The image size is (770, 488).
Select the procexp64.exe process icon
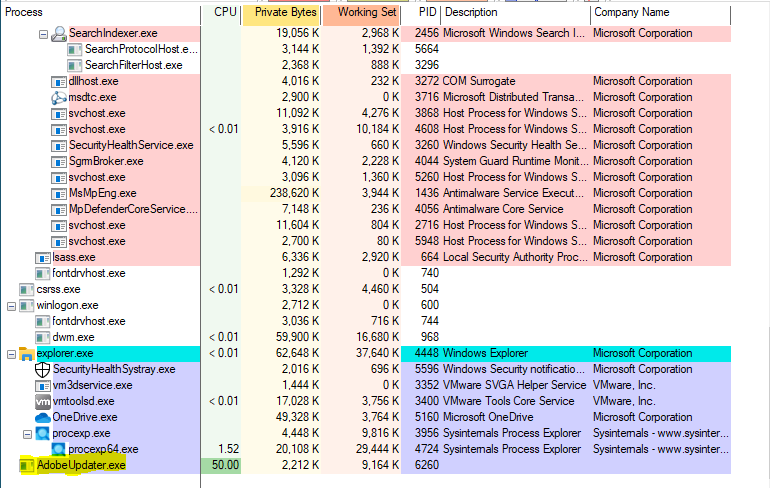[x=59, y=450]
